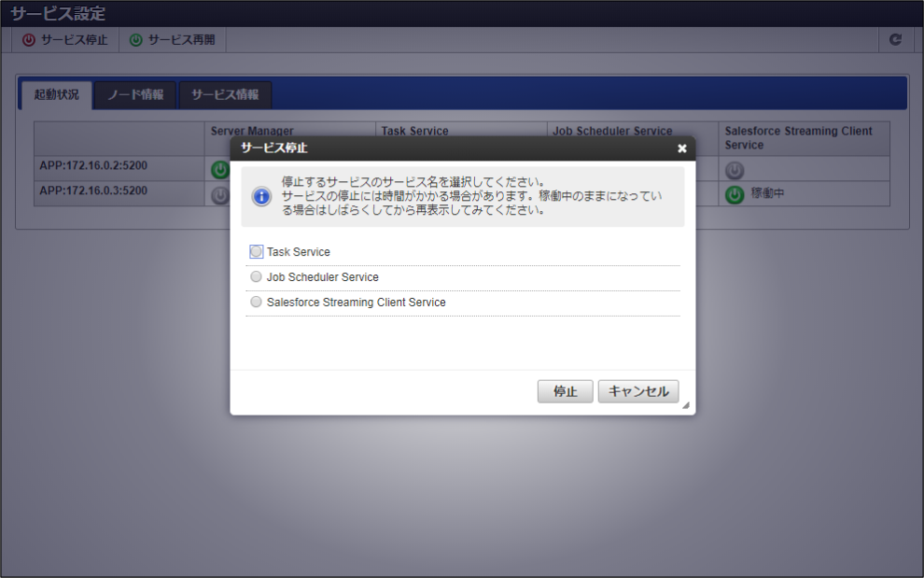Close the サービス停止 dialog with X

[x=682, y=148]
